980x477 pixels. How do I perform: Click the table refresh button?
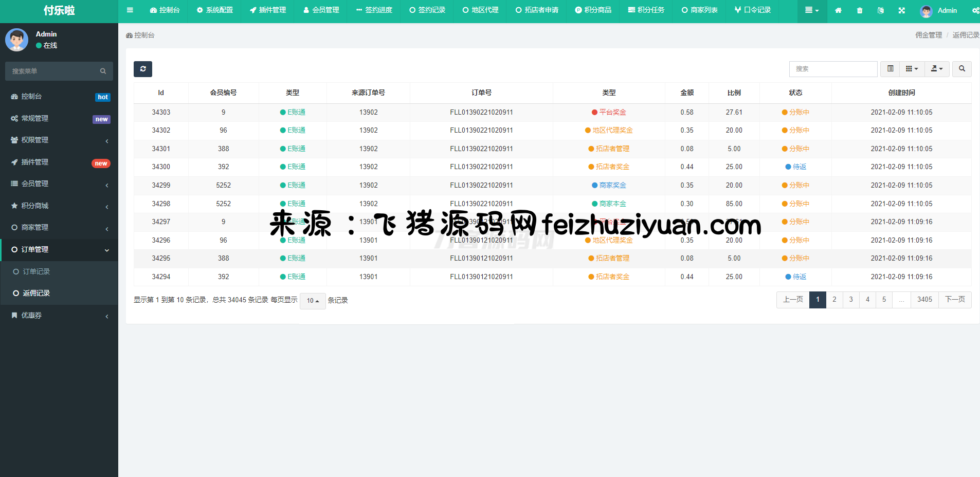(x=143, y=69)
